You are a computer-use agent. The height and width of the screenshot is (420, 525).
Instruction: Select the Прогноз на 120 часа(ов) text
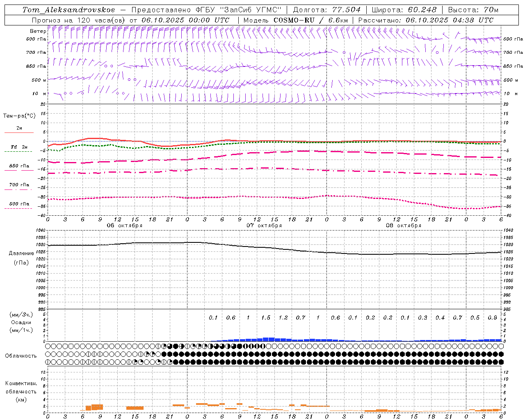click(79, 20)
